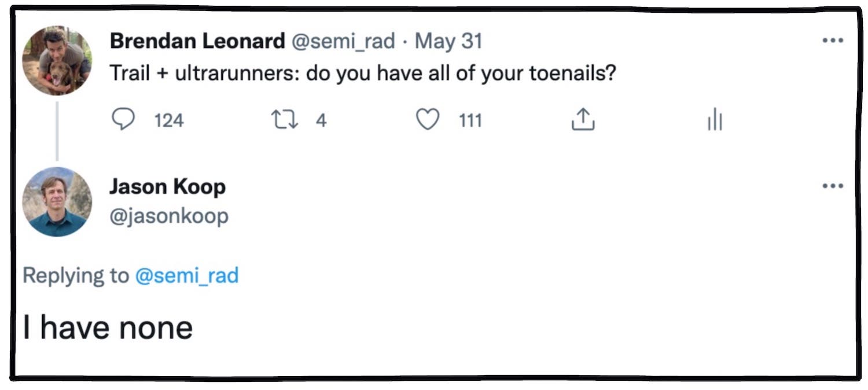Click the 4 retweets count
Screen dimensions: 868x390
pos(321,120)
